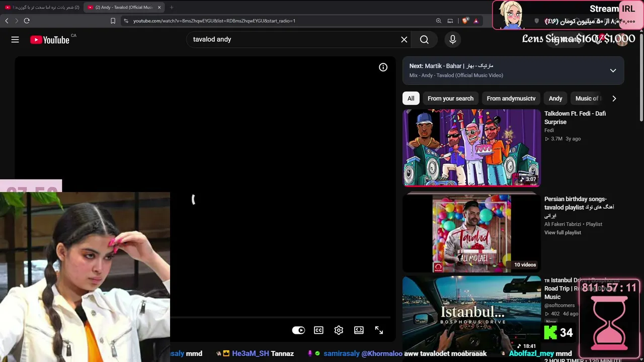Select the All filter chip

[x=411, y=99]
